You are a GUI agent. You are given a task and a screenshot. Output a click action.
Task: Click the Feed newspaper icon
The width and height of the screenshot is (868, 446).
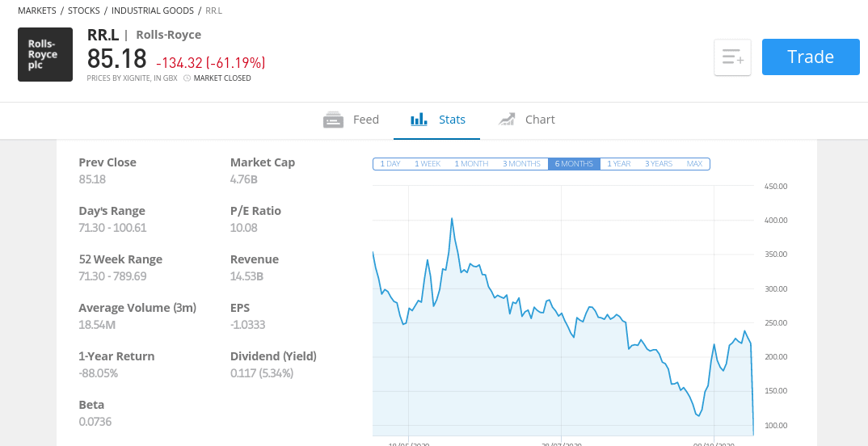point(333,120)
